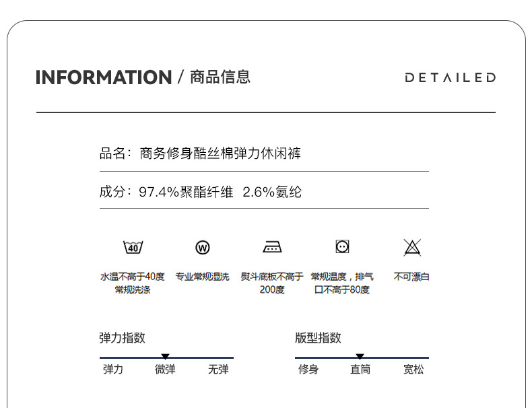
Task: Click the 直筒 scale label
Action: pyautogui.click(x=360, y=369)
